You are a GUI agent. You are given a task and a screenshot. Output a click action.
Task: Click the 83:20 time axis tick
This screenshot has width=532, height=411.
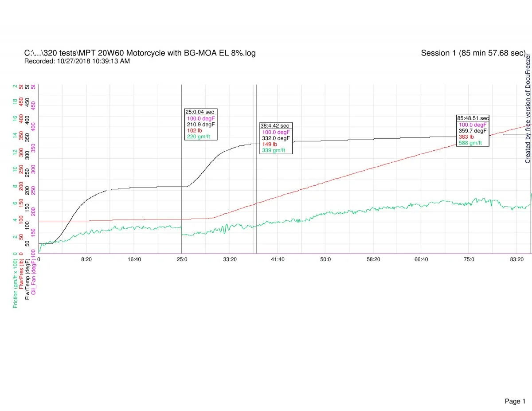pos(517,259)
